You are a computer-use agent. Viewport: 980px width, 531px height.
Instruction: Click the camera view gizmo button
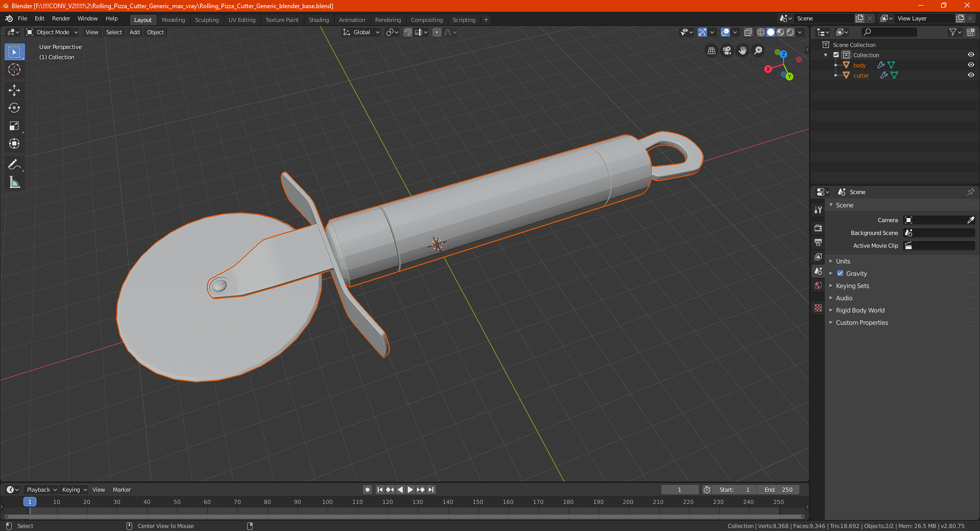[727, 51]
